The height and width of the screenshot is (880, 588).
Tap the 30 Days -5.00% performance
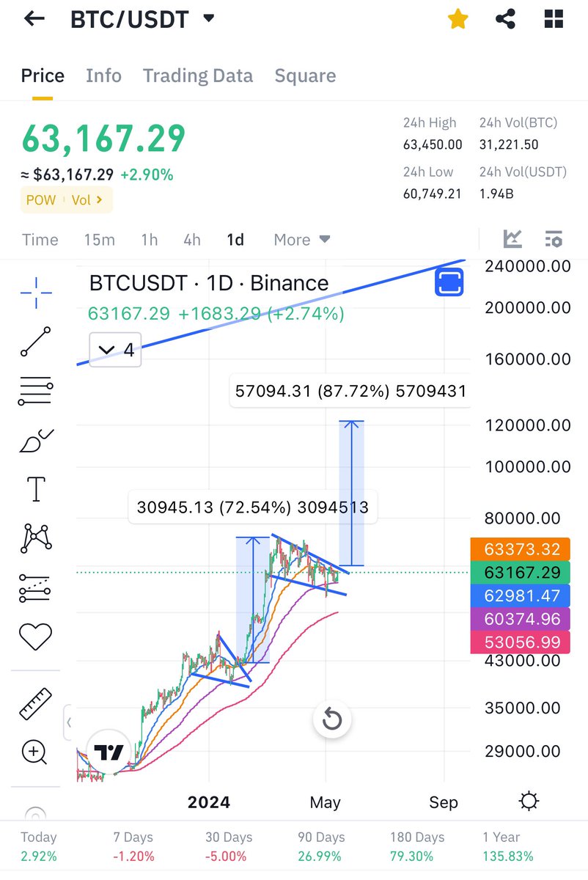pos(228,846)
